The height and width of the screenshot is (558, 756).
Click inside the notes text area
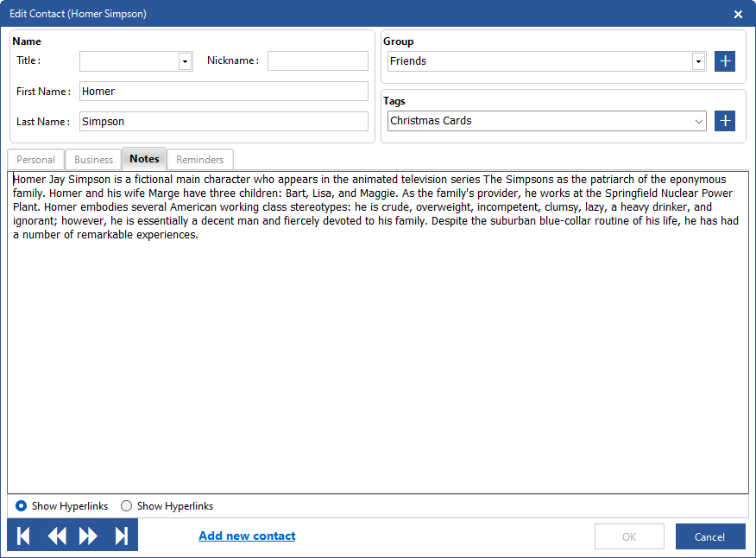(378, 363)
